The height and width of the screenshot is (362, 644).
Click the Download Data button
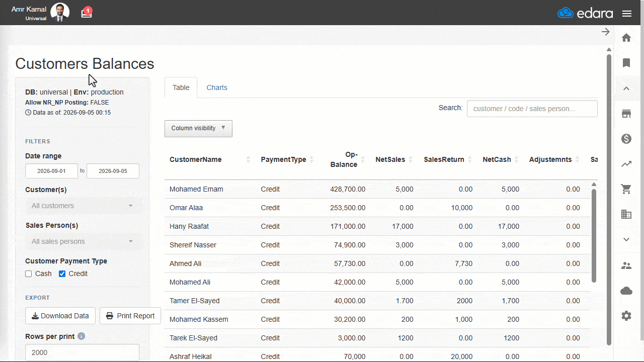point(60,316)
